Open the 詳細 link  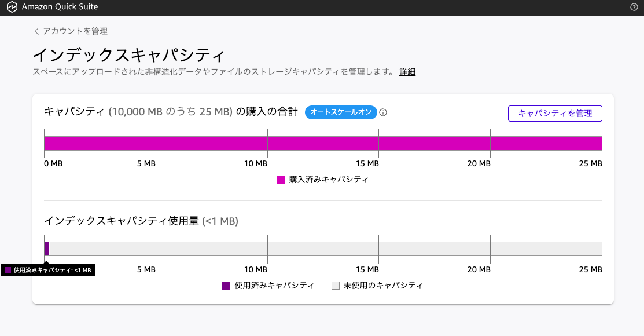[x=407, y=72]
